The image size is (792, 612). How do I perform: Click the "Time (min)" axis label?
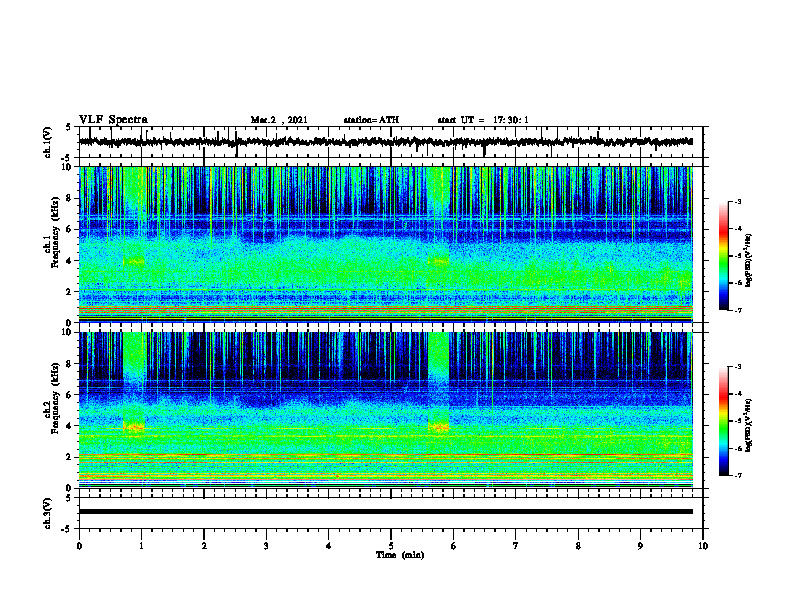(400, 555)
